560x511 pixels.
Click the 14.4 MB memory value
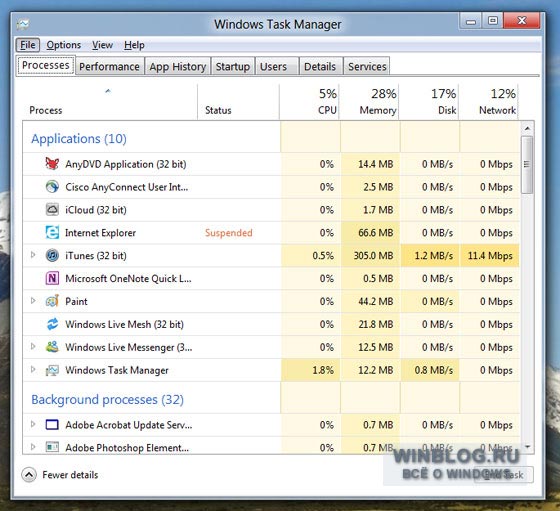375,164
